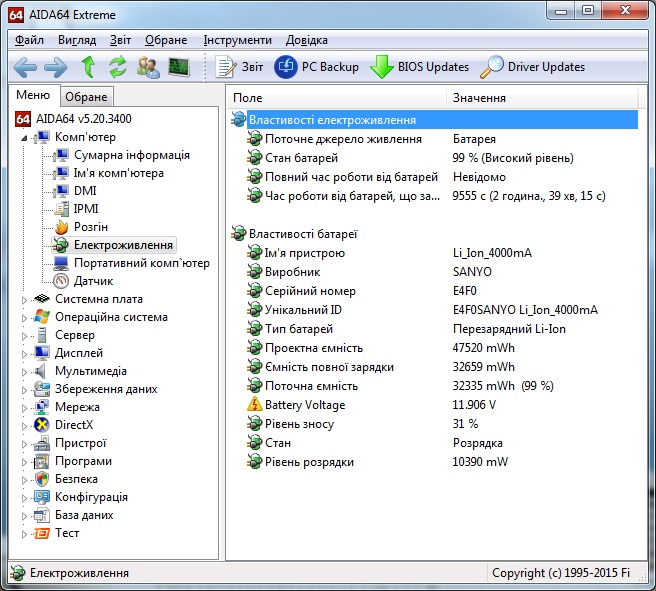Screen dimensions: 656x591
Task: Switch to the Обране sidebar tab
Action: pyautogui.click(x=87, y=97)
